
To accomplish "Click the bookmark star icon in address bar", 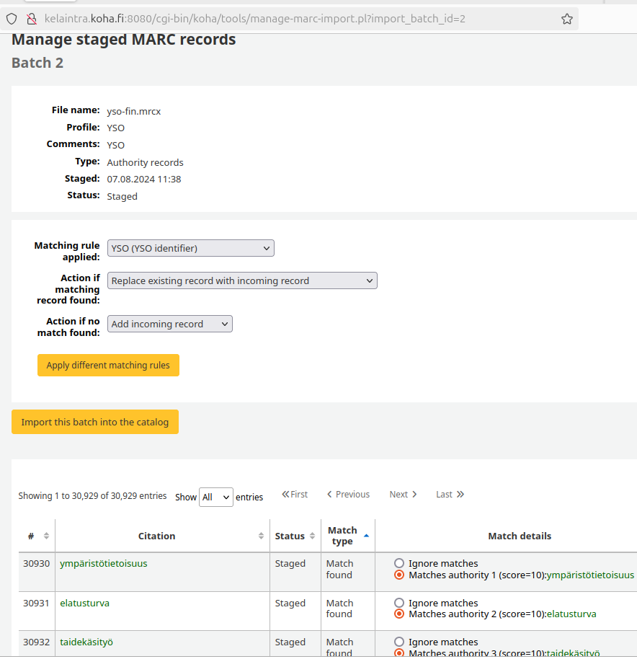I will coord(567,19).
